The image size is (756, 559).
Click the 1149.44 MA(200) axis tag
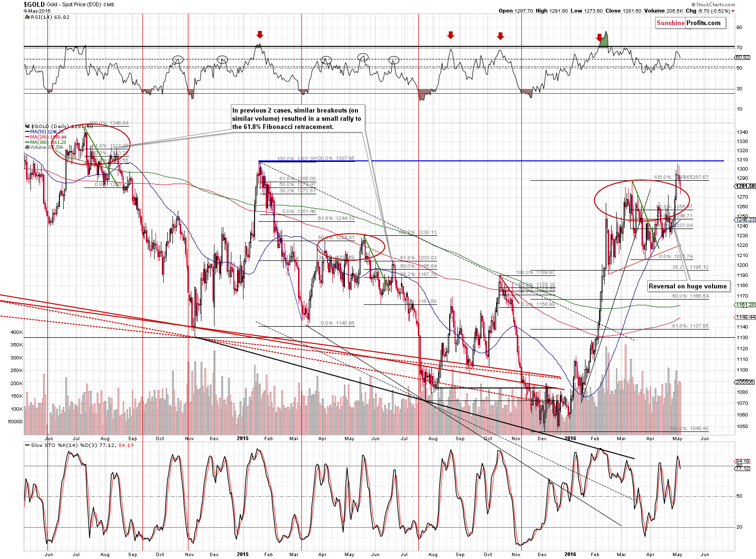(745, 317)
